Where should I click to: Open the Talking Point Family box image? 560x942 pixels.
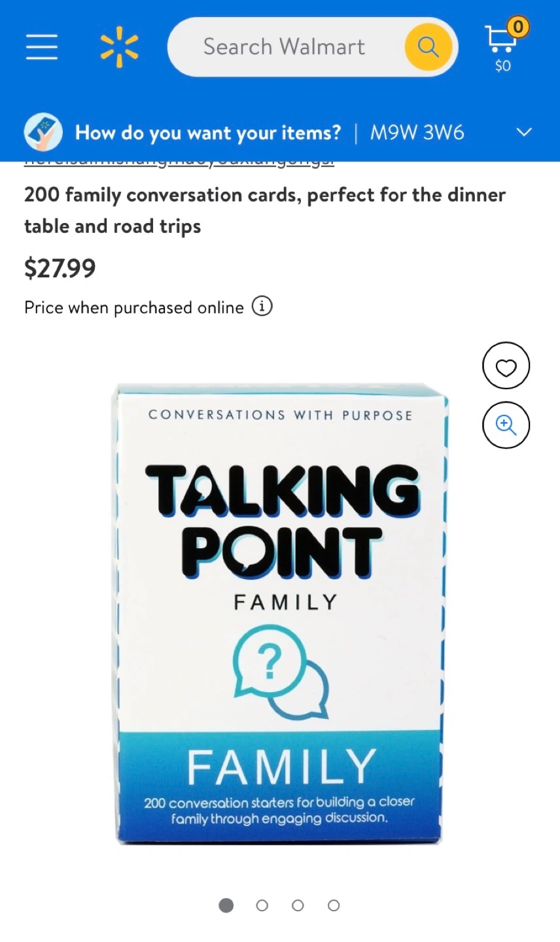281,614
